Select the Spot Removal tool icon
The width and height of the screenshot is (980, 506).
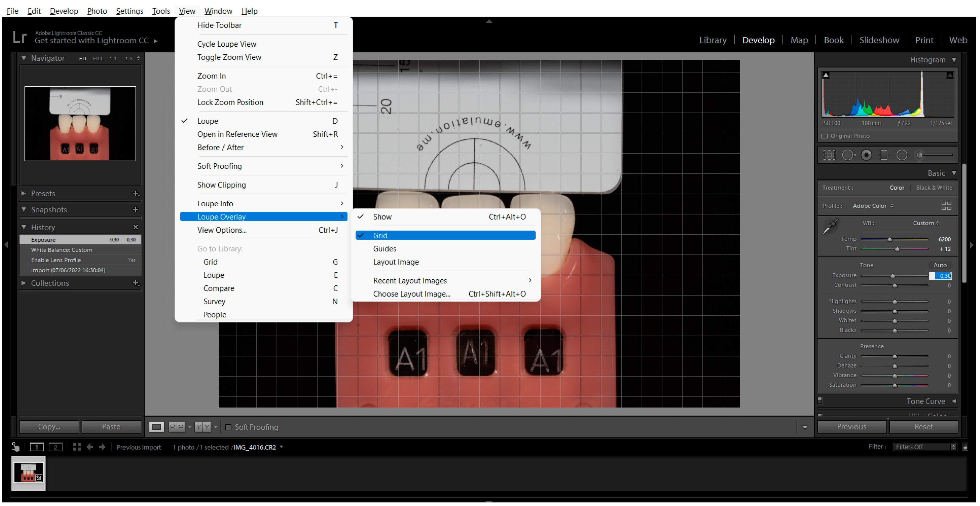pos(848,155)
